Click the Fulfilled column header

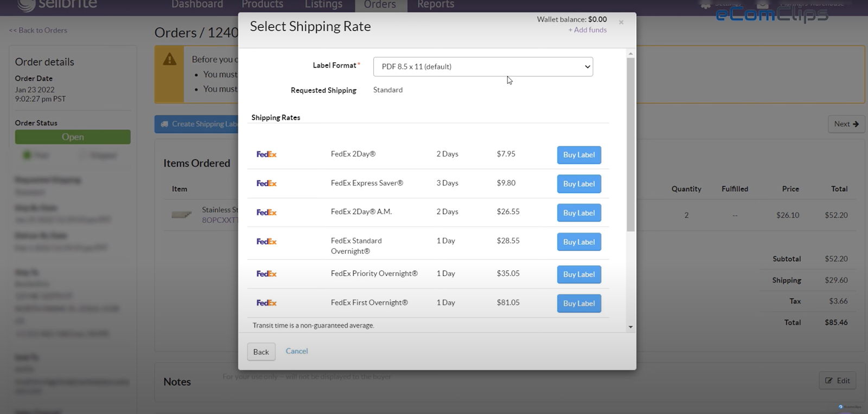[x=735, y=189]
